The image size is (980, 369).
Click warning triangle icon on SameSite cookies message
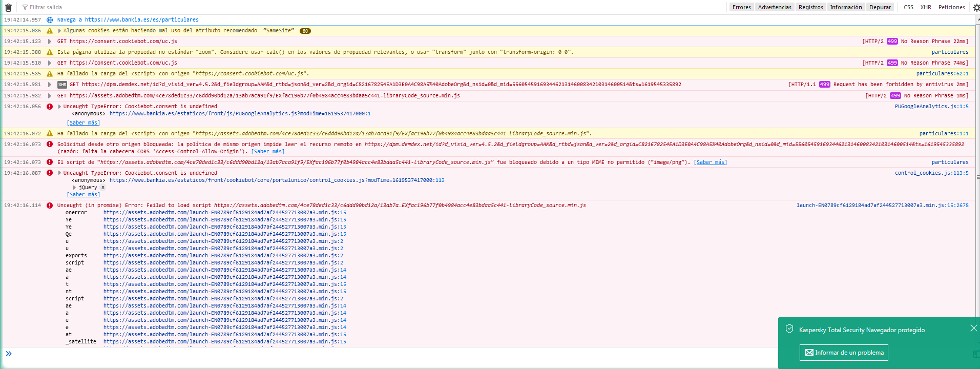50,31
